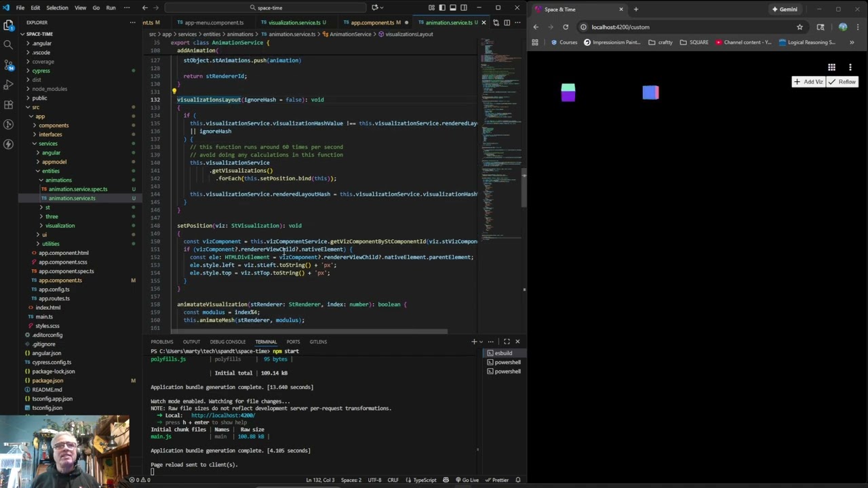Viewport: 868px width, 488px height.
Task: Close the terminal panel
Action: tap(517, 342)
